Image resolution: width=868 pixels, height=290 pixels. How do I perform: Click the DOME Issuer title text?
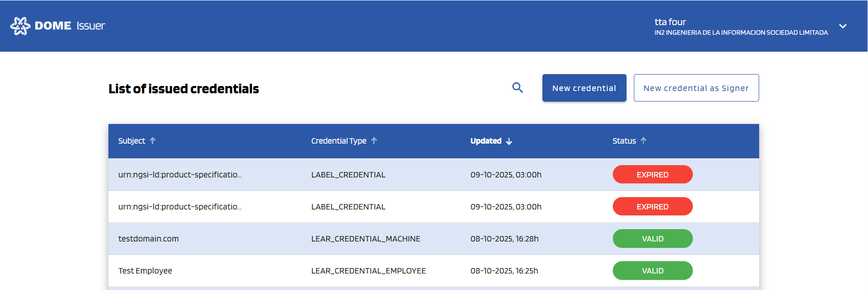[x=70, y=26]
